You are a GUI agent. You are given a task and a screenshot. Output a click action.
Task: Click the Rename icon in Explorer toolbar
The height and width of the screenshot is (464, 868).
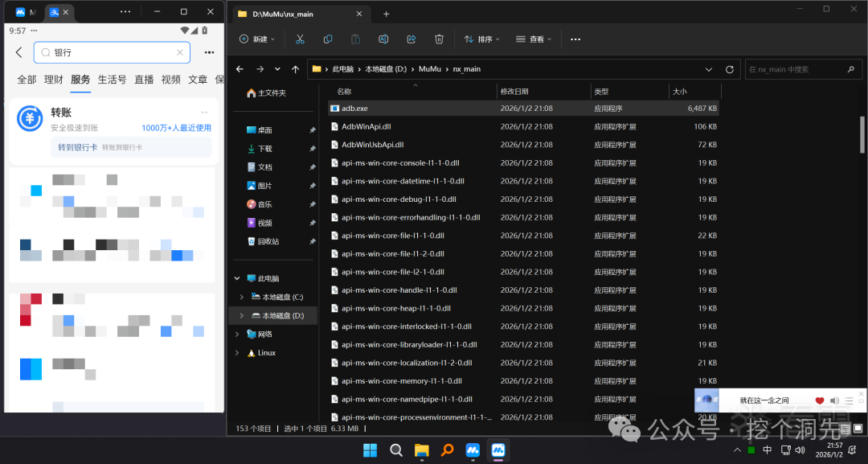coord(383,39)
